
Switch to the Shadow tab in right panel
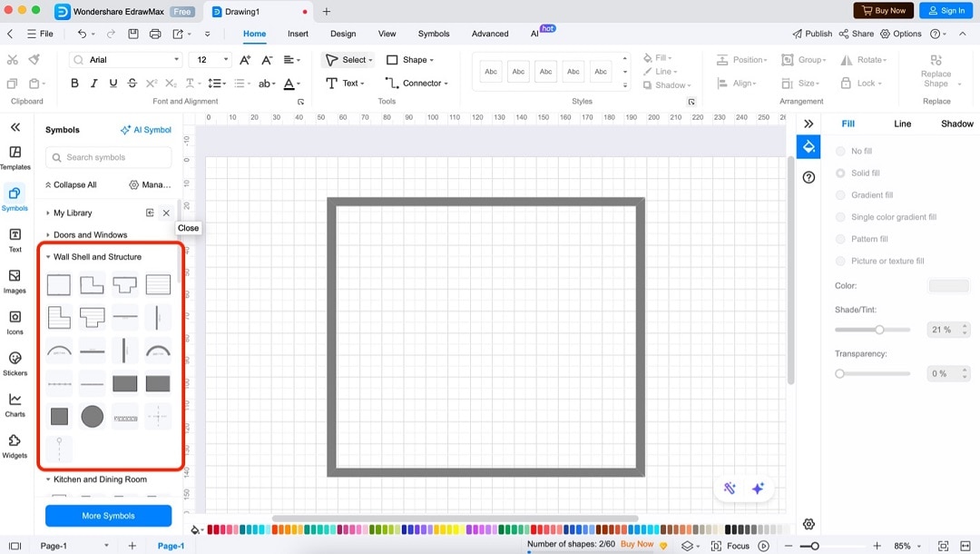pyautogui.click(x=957, y=124)
